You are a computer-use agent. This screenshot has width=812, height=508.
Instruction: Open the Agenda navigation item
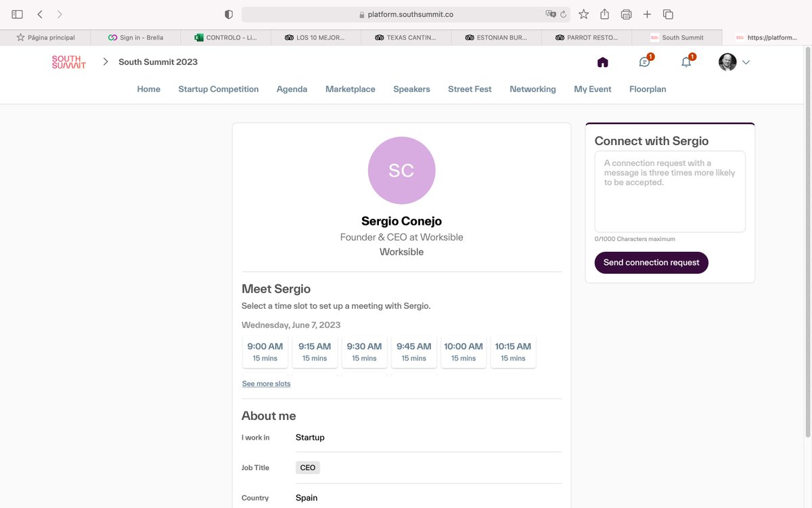coord(292,89)
